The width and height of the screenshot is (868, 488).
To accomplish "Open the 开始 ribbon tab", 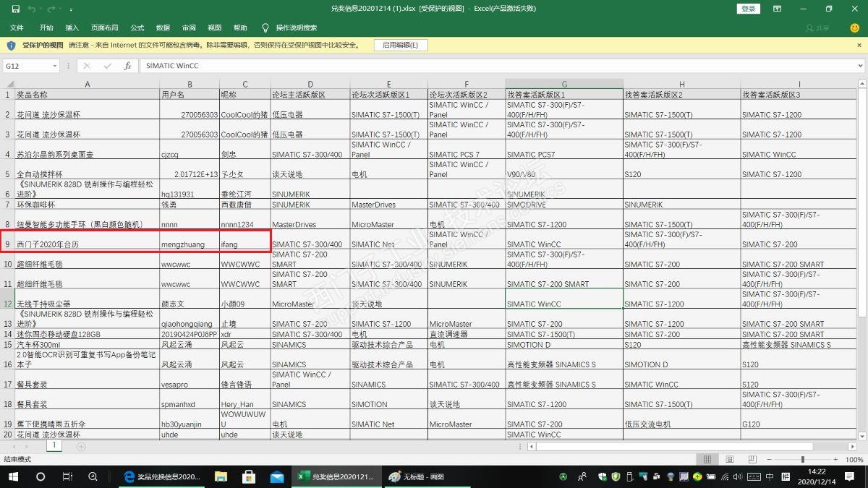I will [x=46, y=27].
